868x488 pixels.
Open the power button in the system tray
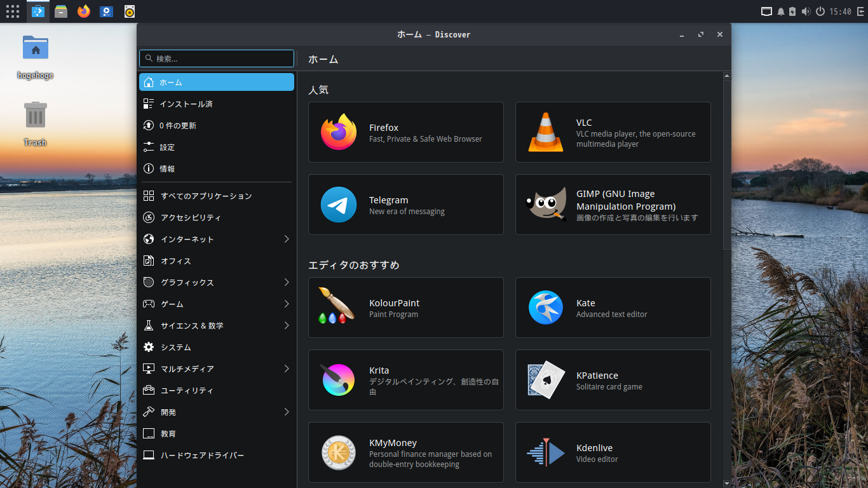coord(820,11)
